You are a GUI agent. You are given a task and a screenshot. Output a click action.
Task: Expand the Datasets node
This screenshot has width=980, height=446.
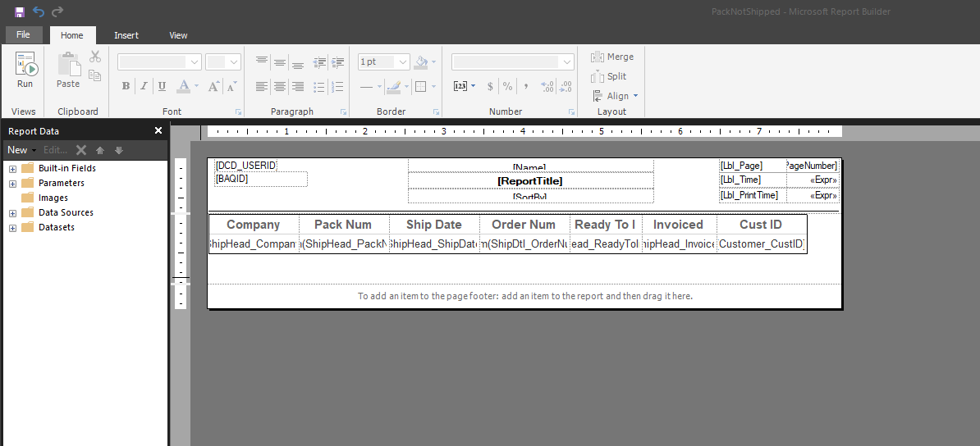[x=12, y=228]
